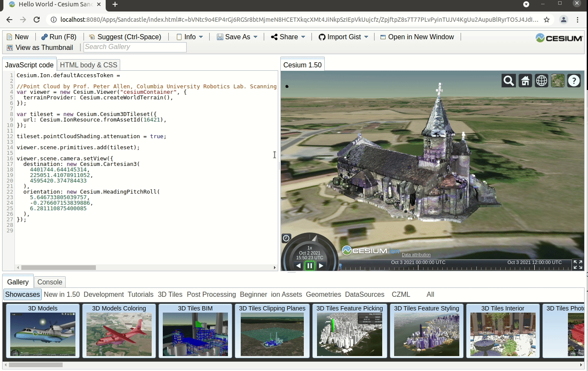Select the JavaScript code tab
Image resolution: width=588 pixels, height=371 pixels.
(x=29, y=65)
